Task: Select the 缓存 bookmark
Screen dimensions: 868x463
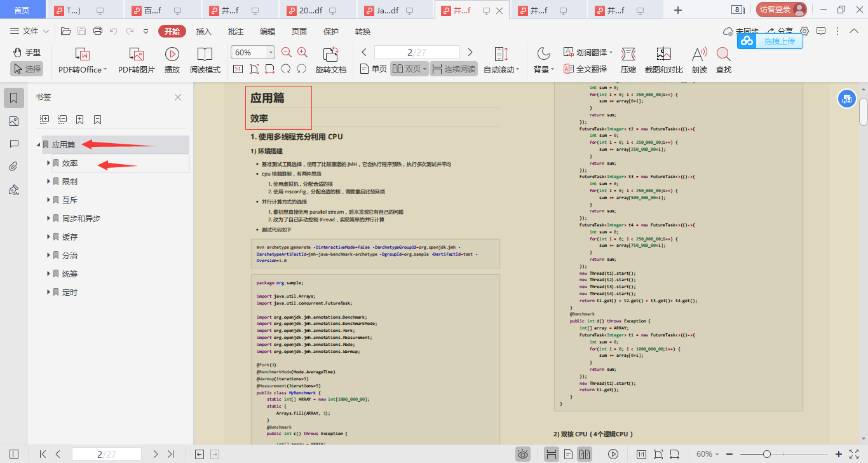Action: (x=70, y=237)
